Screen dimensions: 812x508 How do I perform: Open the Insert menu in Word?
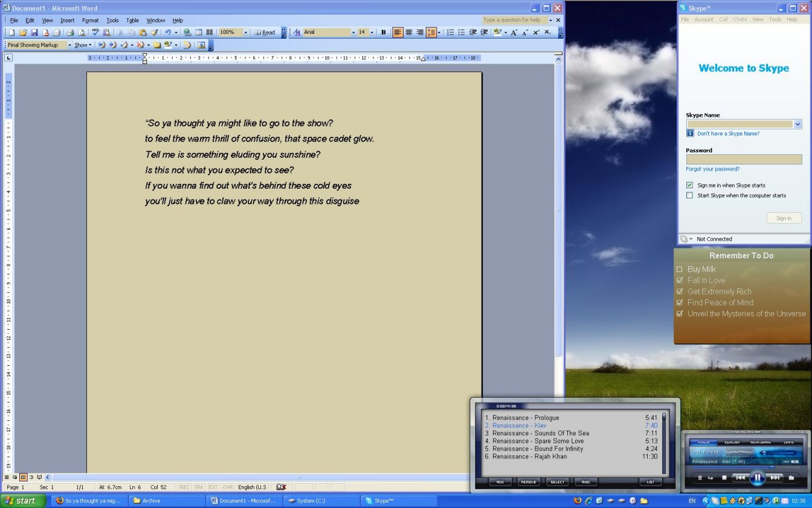[68, 21]
